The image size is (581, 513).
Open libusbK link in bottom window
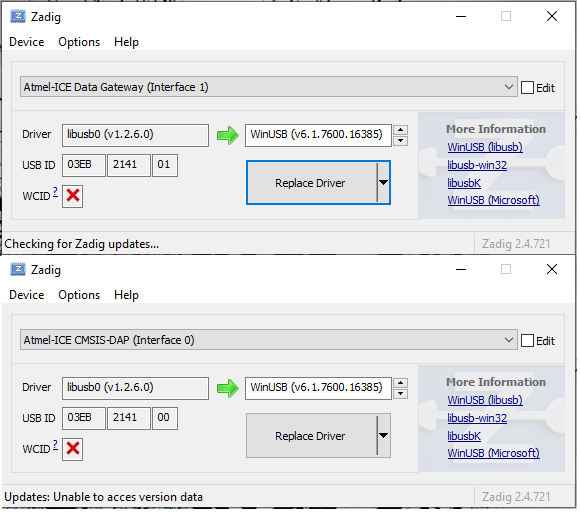[x=464, y=436]
